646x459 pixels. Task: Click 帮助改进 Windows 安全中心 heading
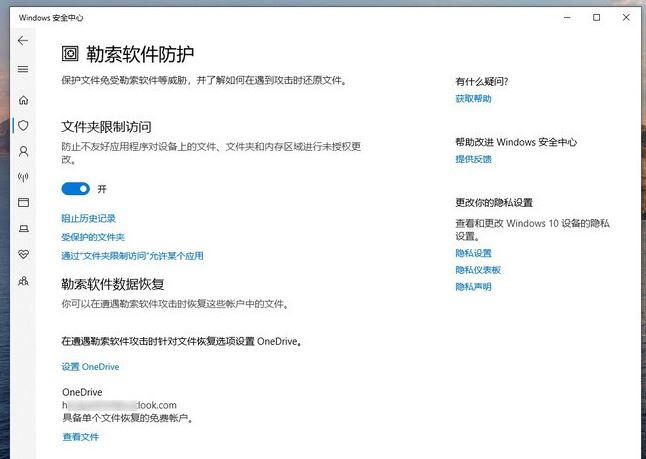click(516, 142)
